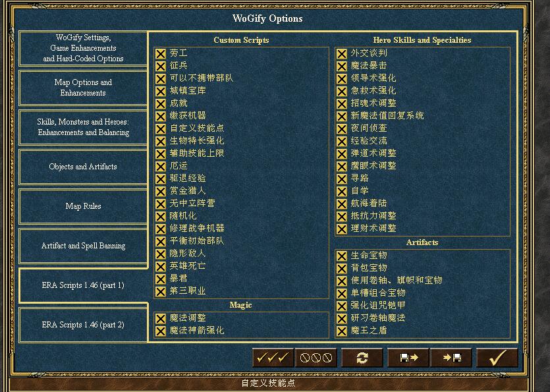Image resolution: width=550 pixels, height=392 pixels.
Task: Toggle the 无中立阵营 checkbox
Action: [x=161, y=204]
